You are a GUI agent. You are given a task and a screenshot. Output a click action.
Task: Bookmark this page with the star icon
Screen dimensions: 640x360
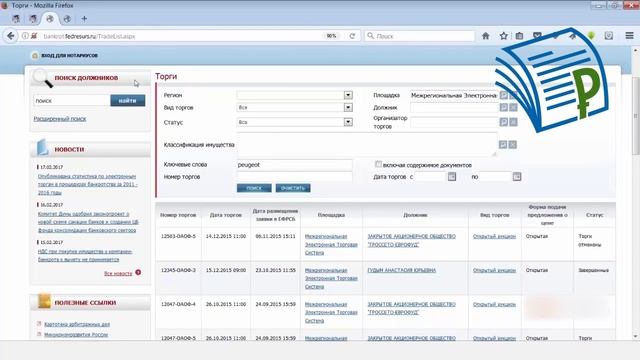(x=504, y=36)
